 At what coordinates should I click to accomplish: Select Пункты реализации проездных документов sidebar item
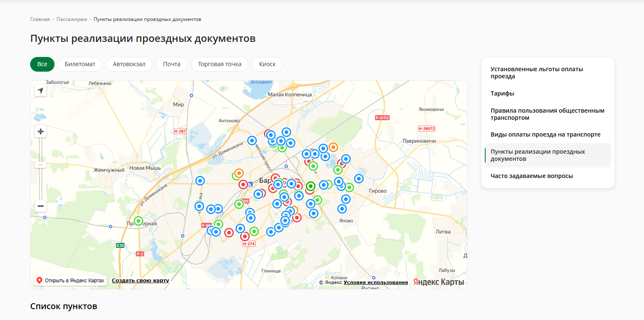point(548,155)
